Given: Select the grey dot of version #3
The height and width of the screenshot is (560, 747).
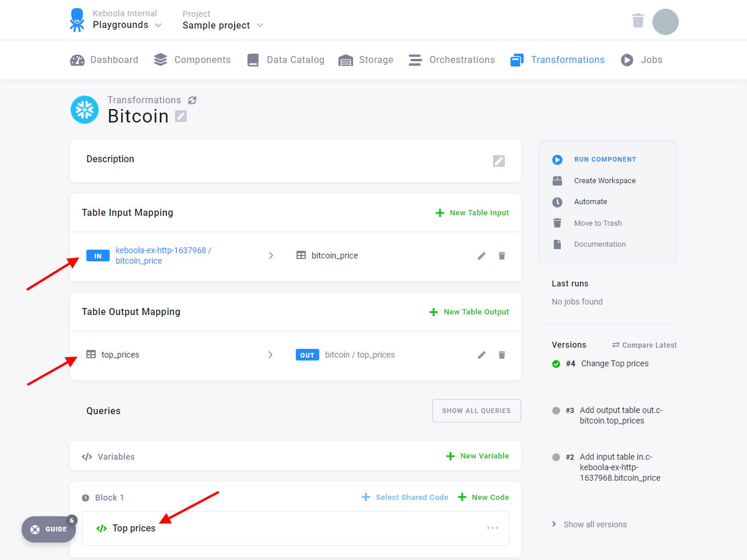Looking at the screenshot, I should pyautogui.click(x=556, y=411).
